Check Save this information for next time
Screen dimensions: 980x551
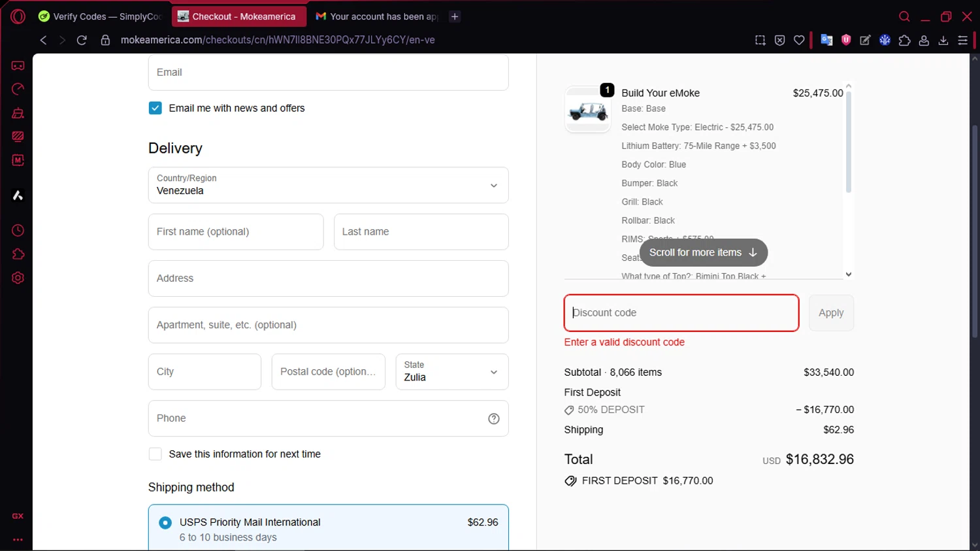pyautogui.click(x=155, y=454)
